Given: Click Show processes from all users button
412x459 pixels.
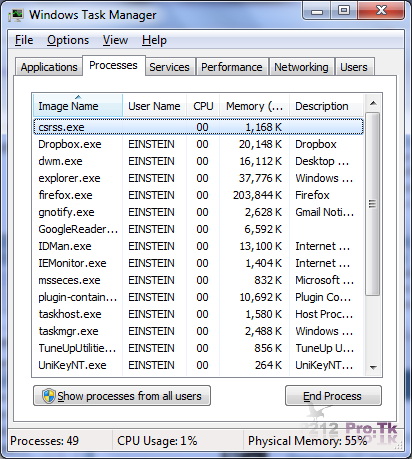Looking at the screenshot, I should coord(122,396).
